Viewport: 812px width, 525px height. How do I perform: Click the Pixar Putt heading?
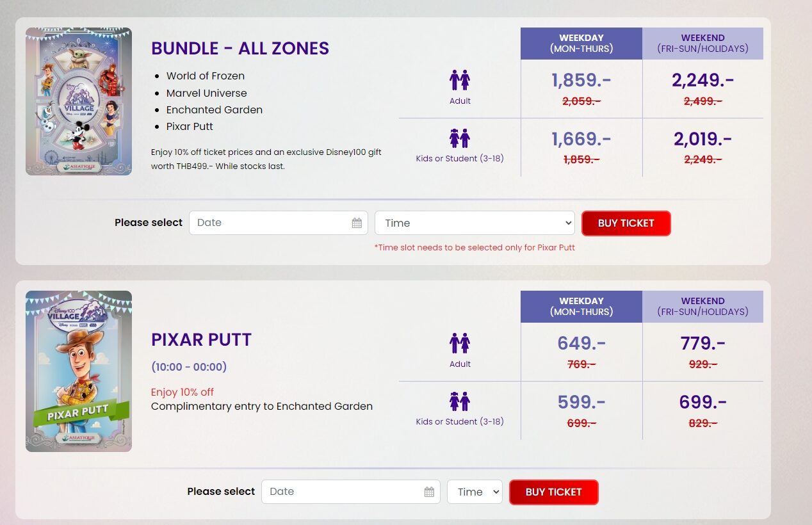pyautogui.click(x=201, y=339)
